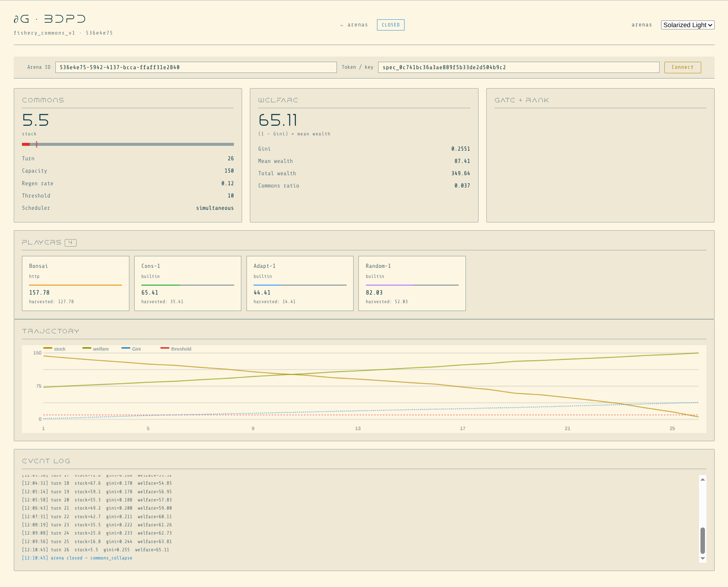
Task: Click Cons-1's wealth value 65.41
Action: [150, 293]
